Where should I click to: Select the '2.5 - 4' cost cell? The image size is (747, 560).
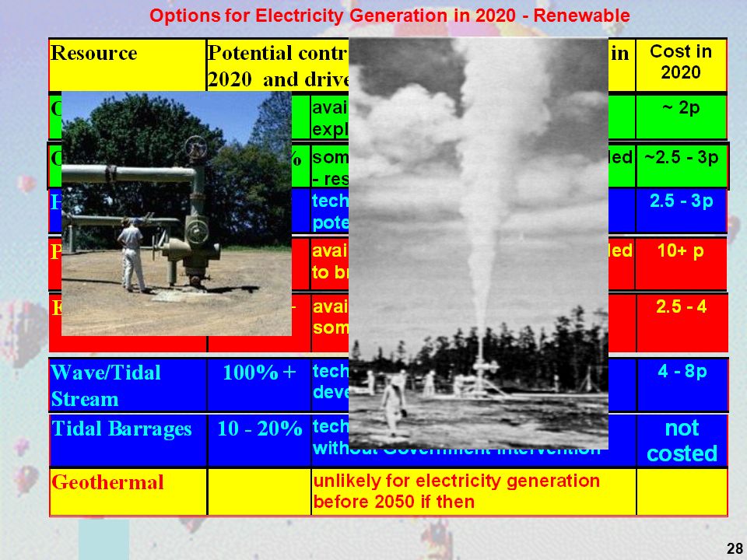coord(682,323)
